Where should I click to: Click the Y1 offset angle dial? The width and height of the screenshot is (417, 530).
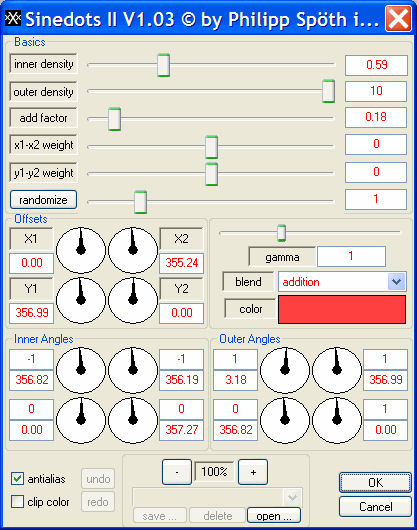click(81, 300)
